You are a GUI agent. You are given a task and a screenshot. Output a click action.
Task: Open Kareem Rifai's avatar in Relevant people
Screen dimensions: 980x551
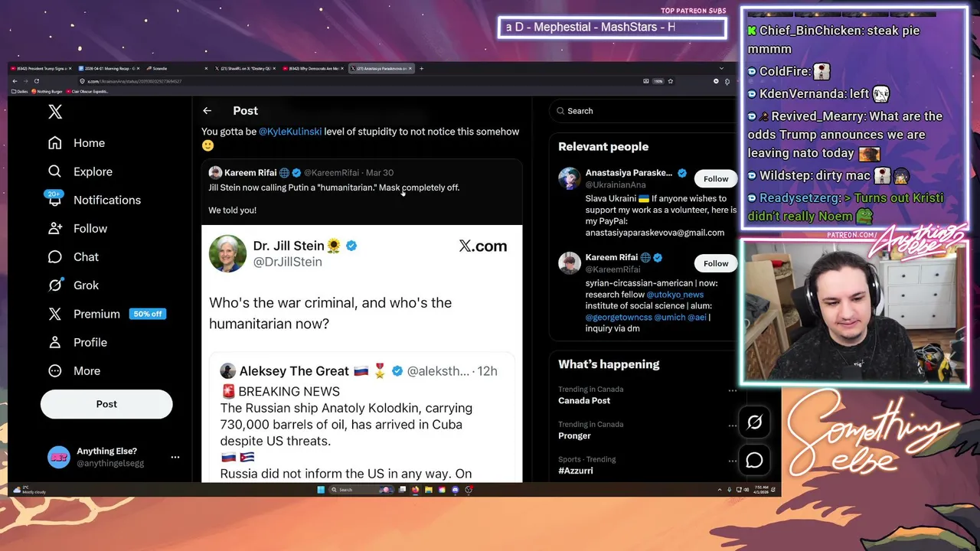click(x=570, y=263)
